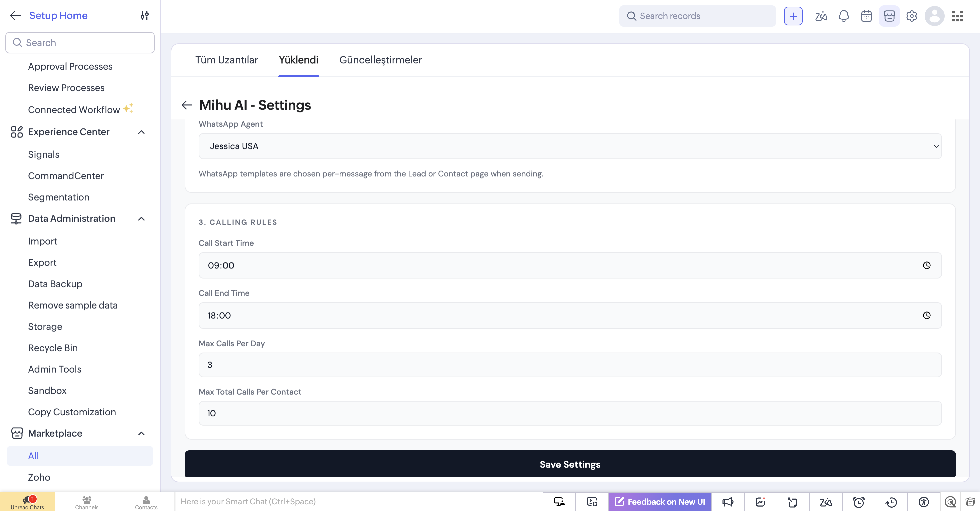Click the screen share monitor icon
The width and height of the screenshot is (980, 511).
click(x=559, y=502)
